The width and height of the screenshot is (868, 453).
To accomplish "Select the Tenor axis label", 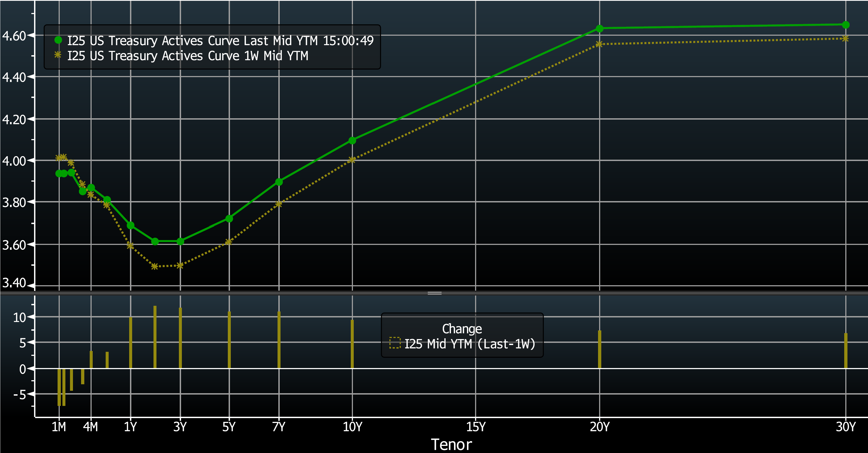I will coord(452,444).
